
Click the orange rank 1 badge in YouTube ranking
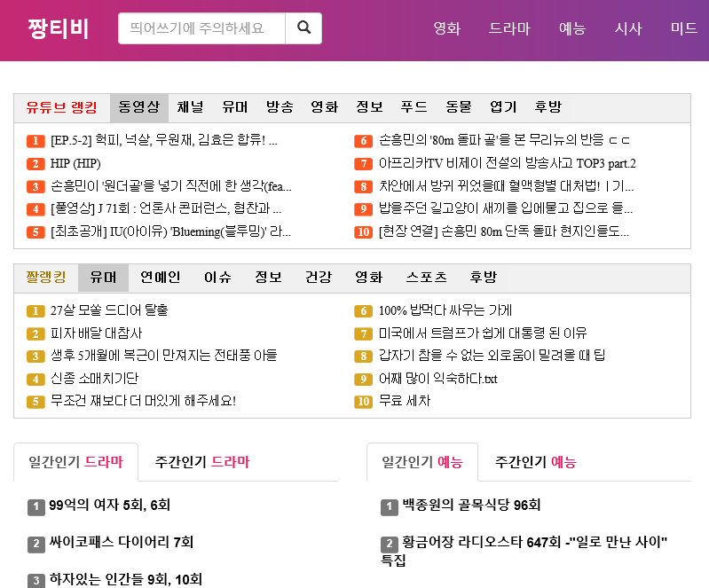[x=35, y=141]
